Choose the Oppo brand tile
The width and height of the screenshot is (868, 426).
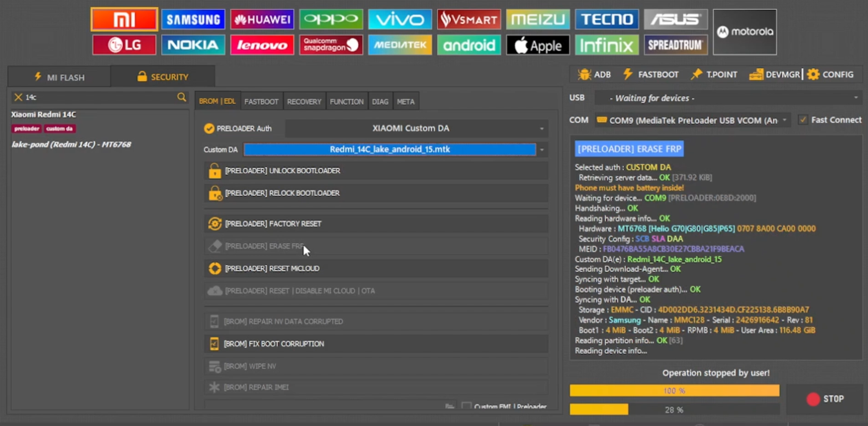[331, 19]
